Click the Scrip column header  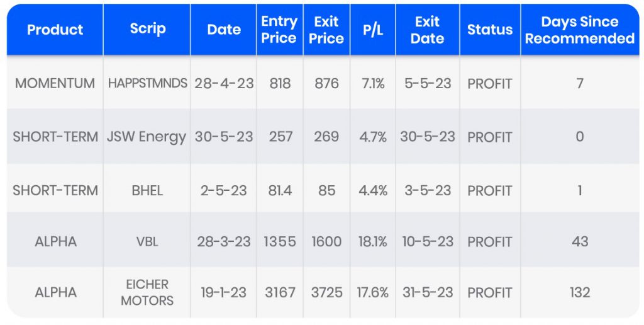[x=148, y=30]
